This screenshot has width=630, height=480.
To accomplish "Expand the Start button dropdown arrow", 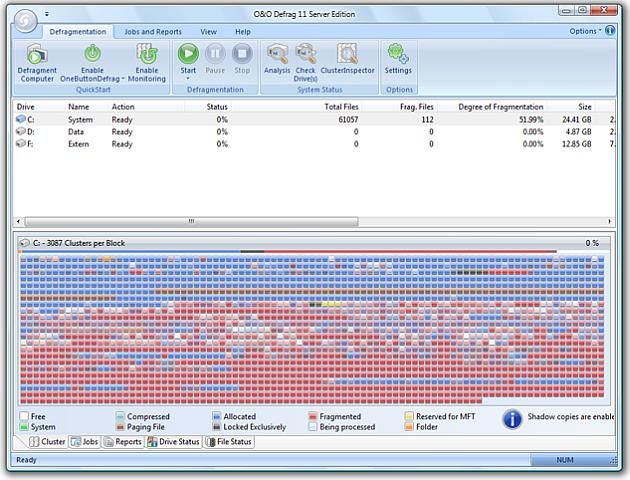I will point(187,79).
